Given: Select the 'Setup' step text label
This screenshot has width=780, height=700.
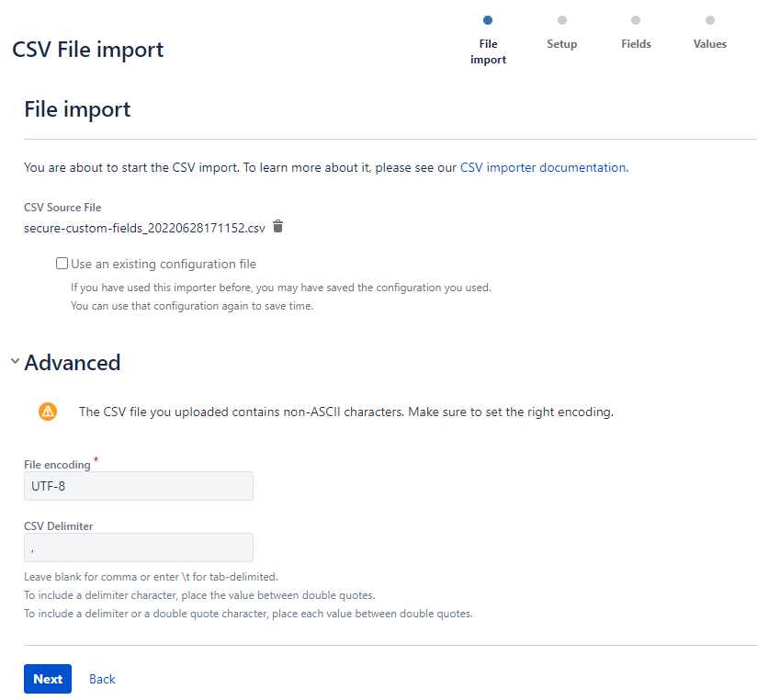Looking at the screenshot, I should point(562,44).
